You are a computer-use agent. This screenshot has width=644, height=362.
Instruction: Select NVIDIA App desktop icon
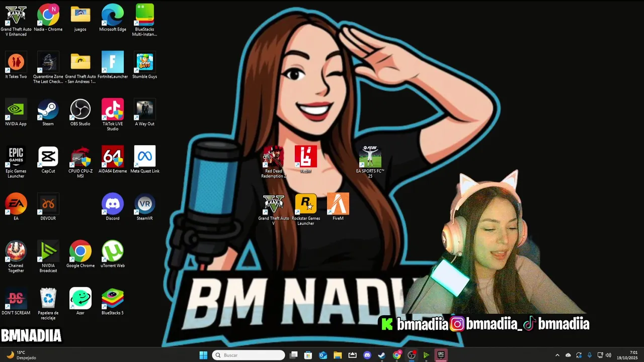pyautogui.click(x=16, y=113)
